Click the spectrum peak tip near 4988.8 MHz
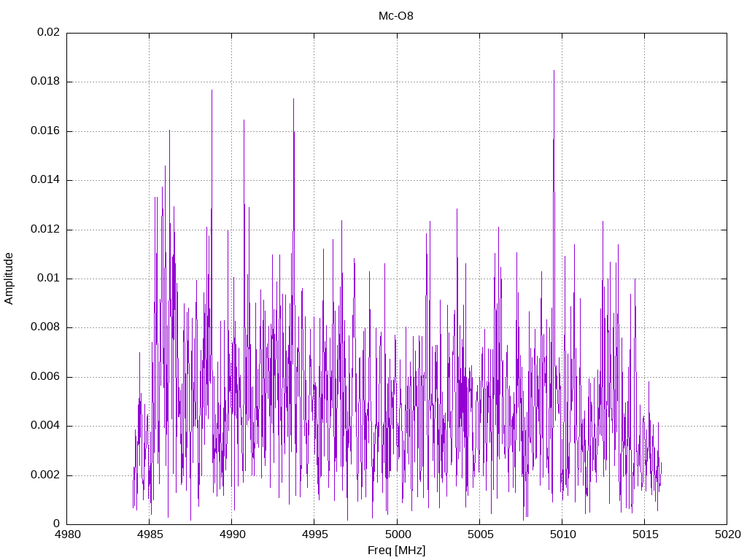747x560 pixels. (212, 91)
